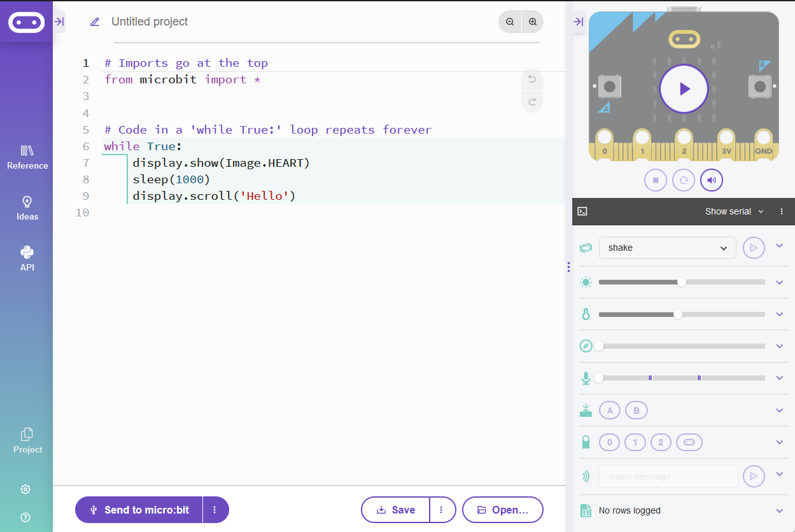Click the zoom out magnifier icon
The width and height of the screenshot is (795, 532).
[510, 22]
